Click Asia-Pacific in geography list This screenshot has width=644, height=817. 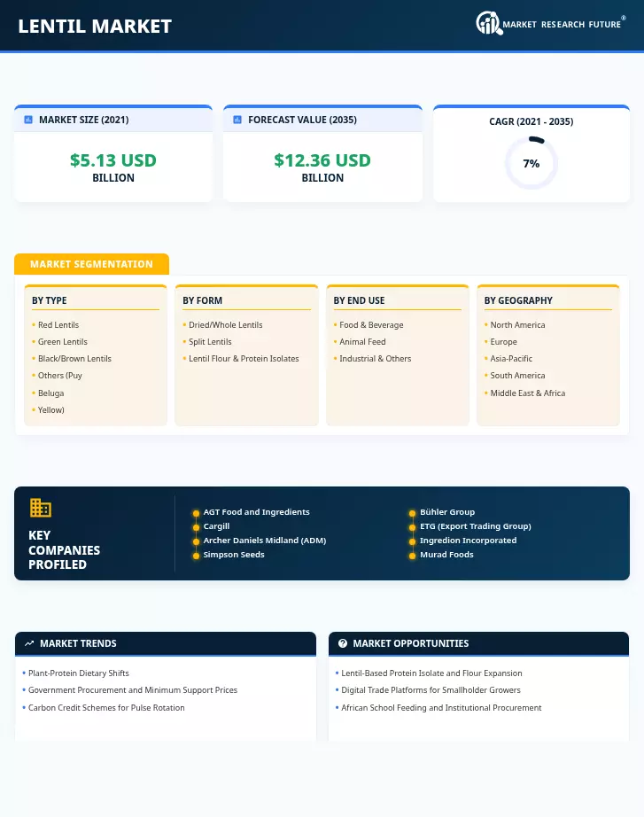(x=511, y=359)
